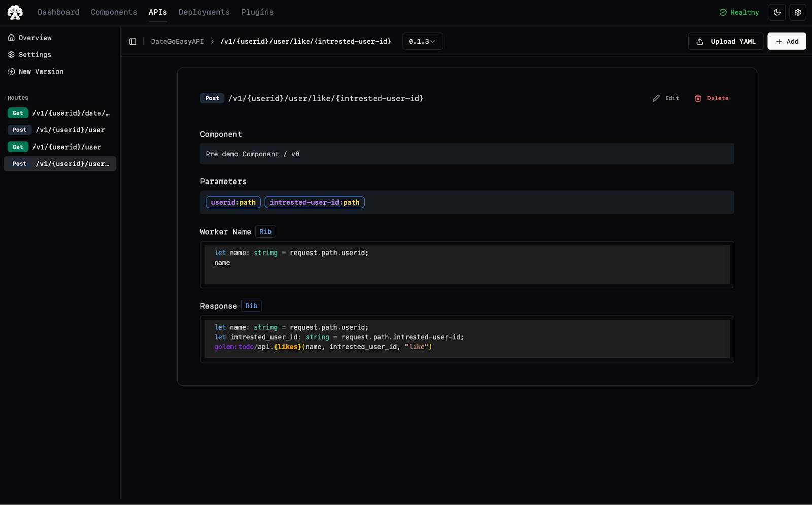Click the Golem logo icon

(15, 12)
